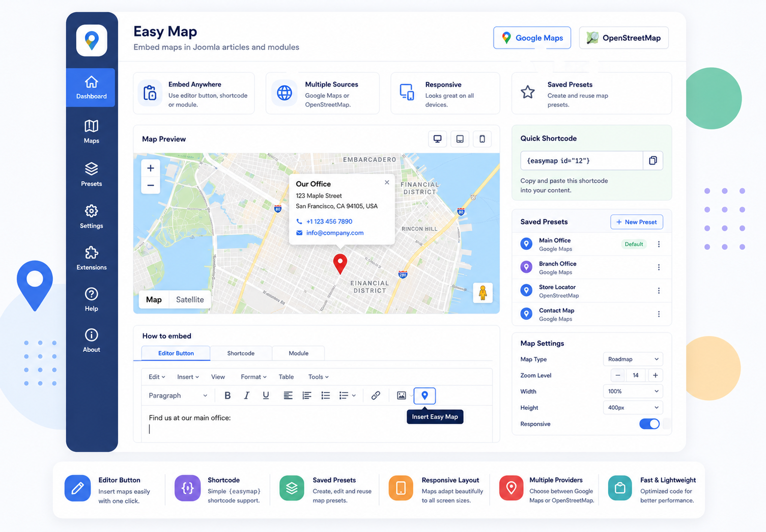Viewport: 766px width, 532px height.
Task: Switch to the Editor Button tab
Action: point(176,353)
